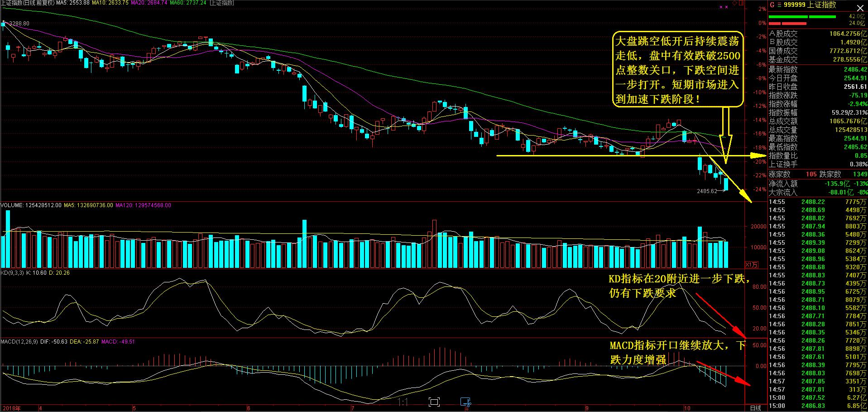This screenshot has height=412, width=868.
Task: Click the 3288.80 high price label
Action: (x=19, y=24)
